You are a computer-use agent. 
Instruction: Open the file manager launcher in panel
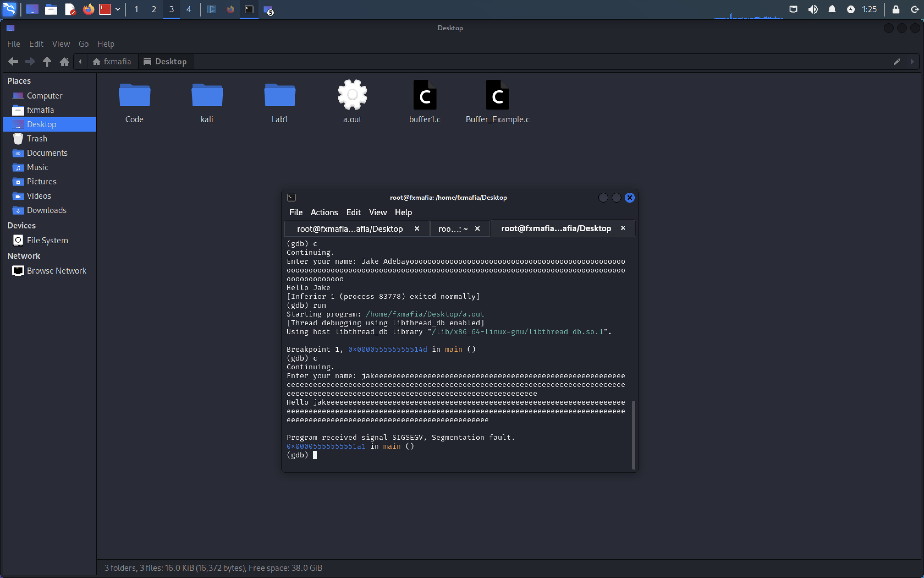(51, 9)
